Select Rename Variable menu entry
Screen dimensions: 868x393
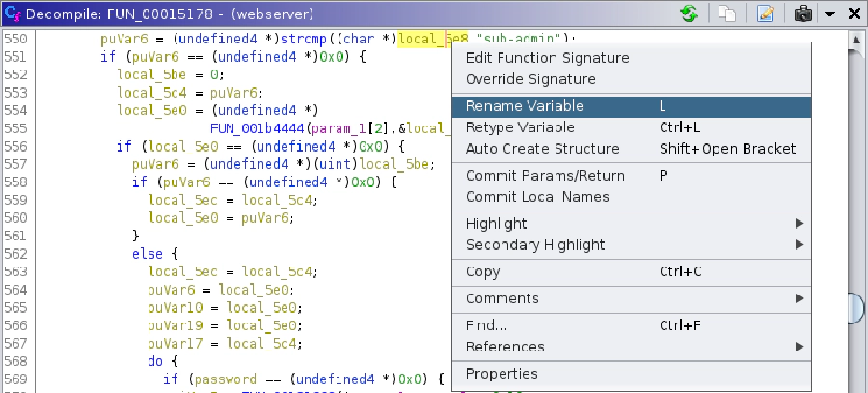pyautogui.click(x=632, y=106)
